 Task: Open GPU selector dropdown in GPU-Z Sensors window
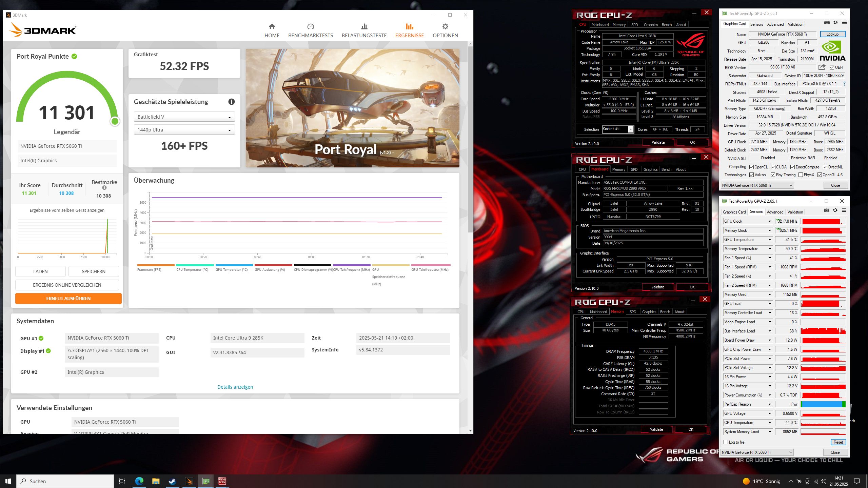point(757,452)
